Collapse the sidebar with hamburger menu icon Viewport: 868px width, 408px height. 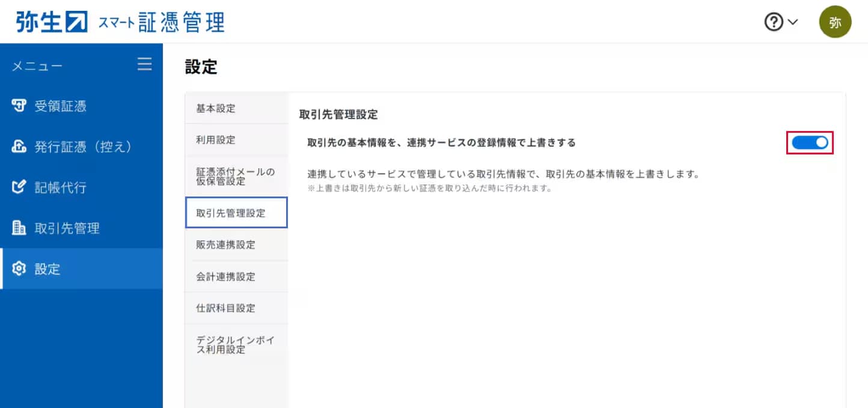pos(144,64)
